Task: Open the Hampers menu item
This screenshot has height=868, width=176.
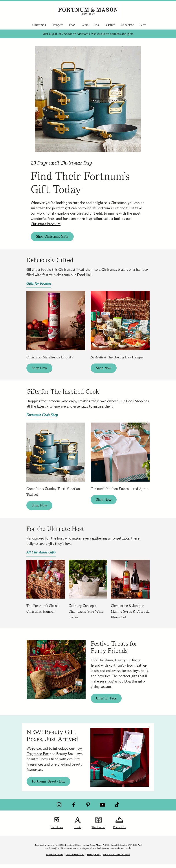Action: [x=57, y=25]
